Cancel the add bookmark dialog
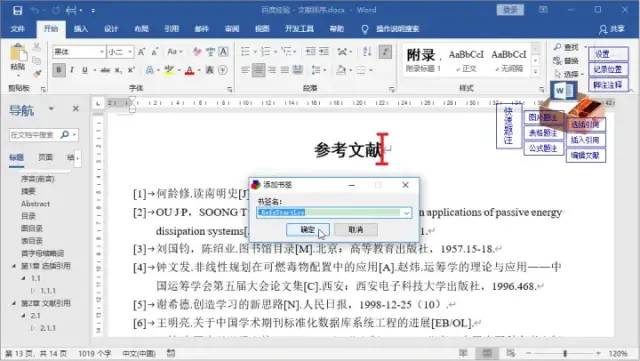This screenshot has height=361, width=640. coord(356,230)
